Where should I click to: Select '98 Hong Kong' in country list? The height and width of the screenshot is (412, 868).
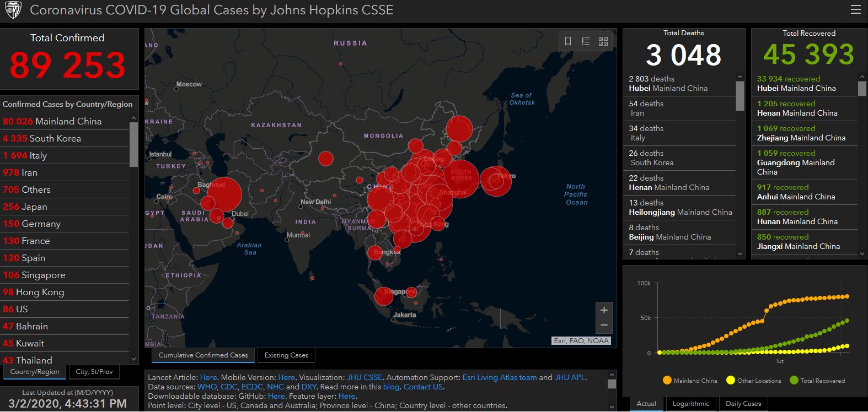[x=65, y=292]
